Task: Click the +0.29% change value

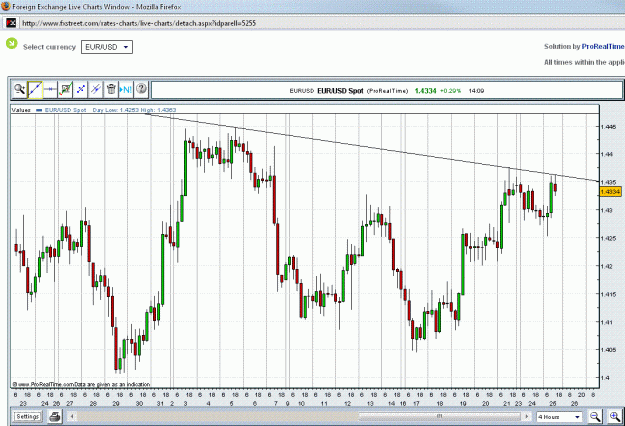Action: 450,91
